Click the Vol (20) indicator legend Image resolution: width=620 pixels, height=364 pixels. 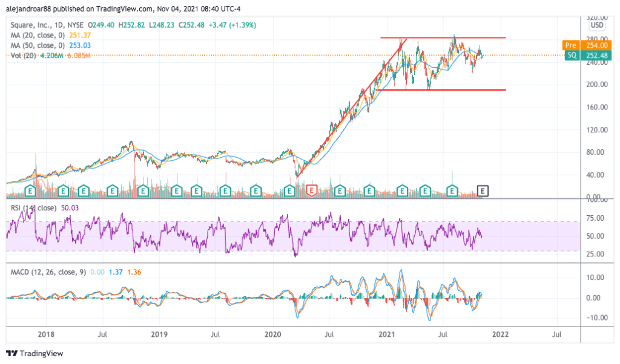23,56
